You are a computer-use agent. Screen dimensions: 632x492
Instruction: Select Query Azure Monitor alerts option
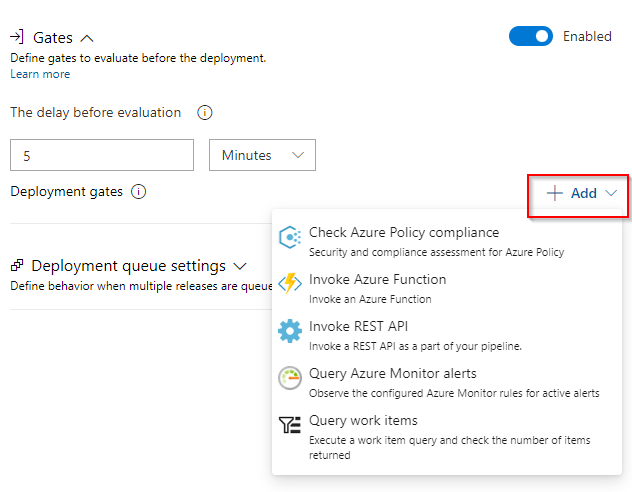click(392, 373)
